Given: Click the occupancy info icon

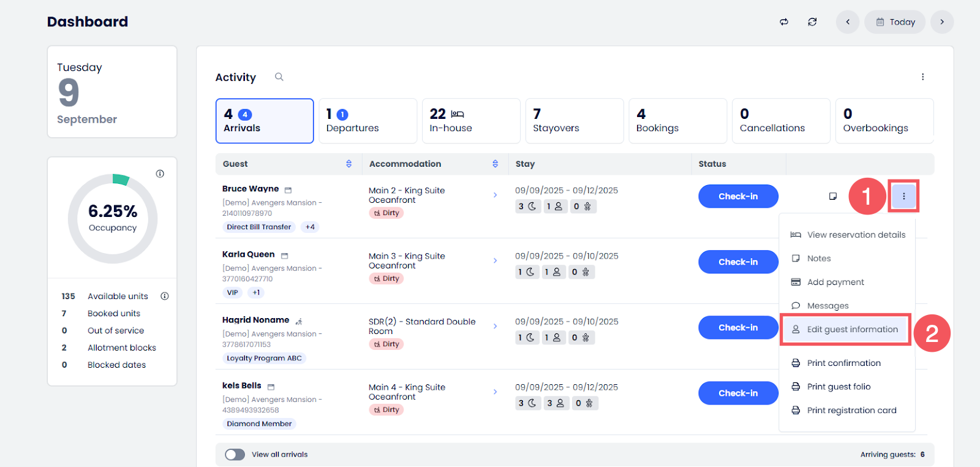Looking at the screenshot, I should point(160,174).
